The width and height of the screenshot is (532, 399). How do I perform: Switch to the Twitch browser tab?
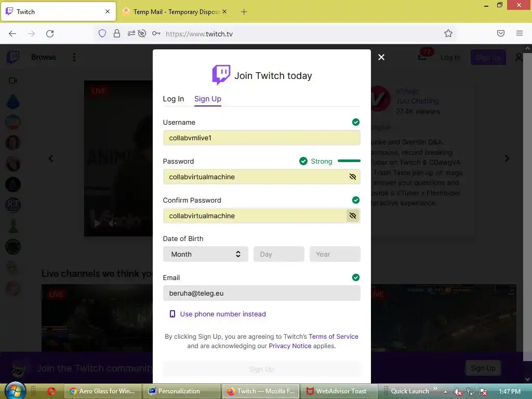coord(59,11)
